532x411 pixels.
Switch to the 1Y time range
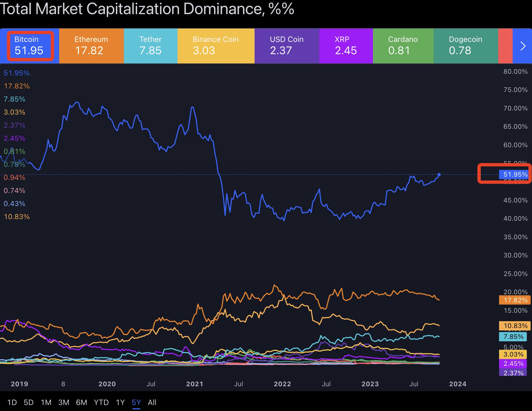(120, 402)
